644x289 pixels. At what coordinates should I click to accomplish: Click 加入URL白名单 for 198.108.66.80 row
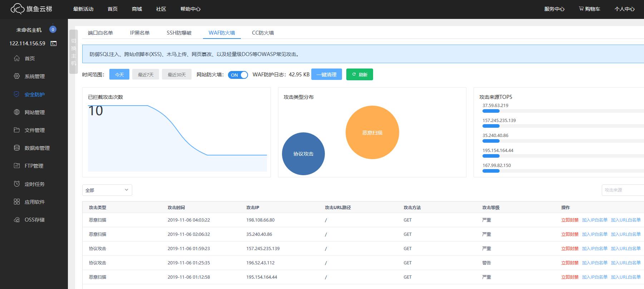point(626,220)
